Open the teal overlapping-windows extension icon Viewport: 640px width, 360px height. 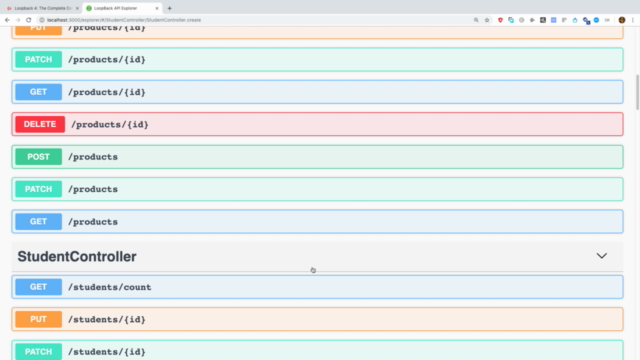click(511, 20)
